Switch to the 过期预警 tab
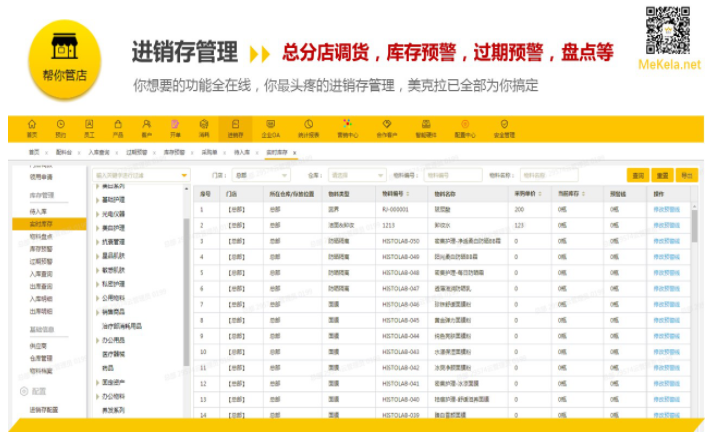Viewport: 711px width, 444px height. point(136,152)
